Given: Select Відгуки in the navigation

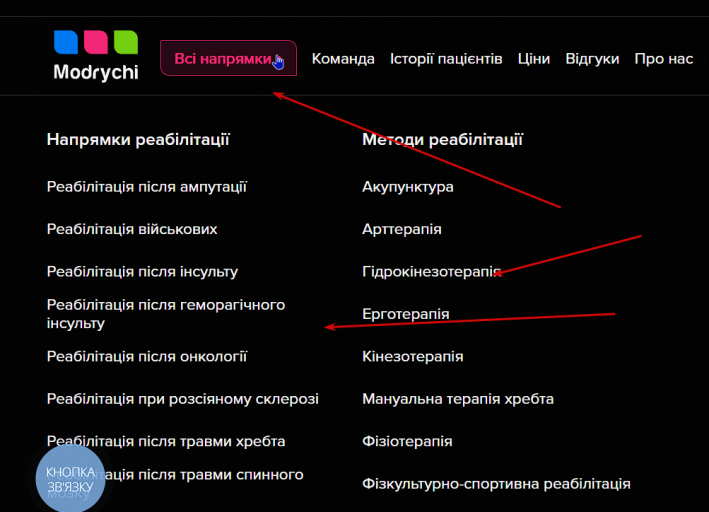Looking at the screenshot, I should 592,59.
